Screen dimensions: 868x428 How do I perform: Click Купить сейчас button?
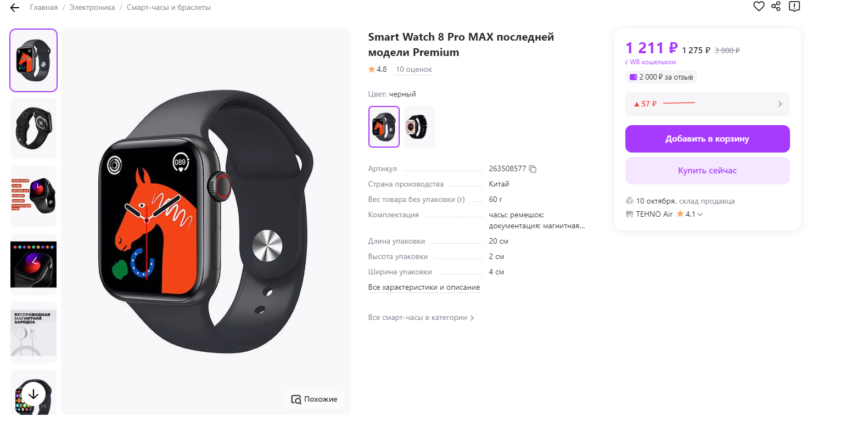707,171
